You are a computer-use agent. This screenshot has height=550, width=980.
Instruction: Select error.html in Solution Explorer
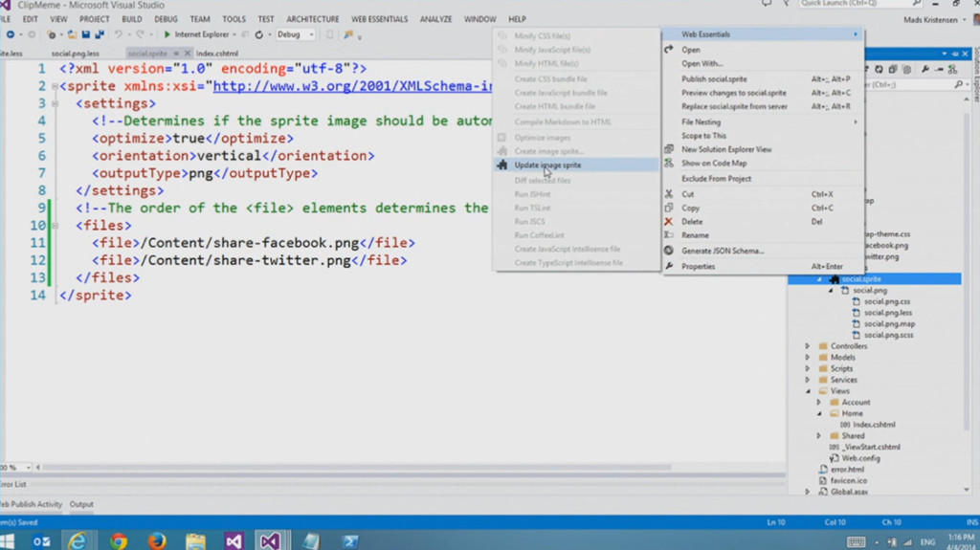click(x=847, y=470)
